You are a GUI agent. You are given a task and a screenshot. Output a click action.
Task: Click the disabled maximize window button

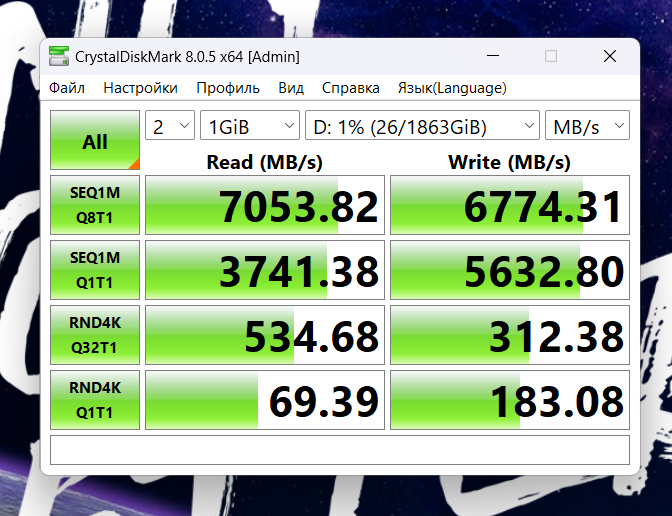point(551,56)
